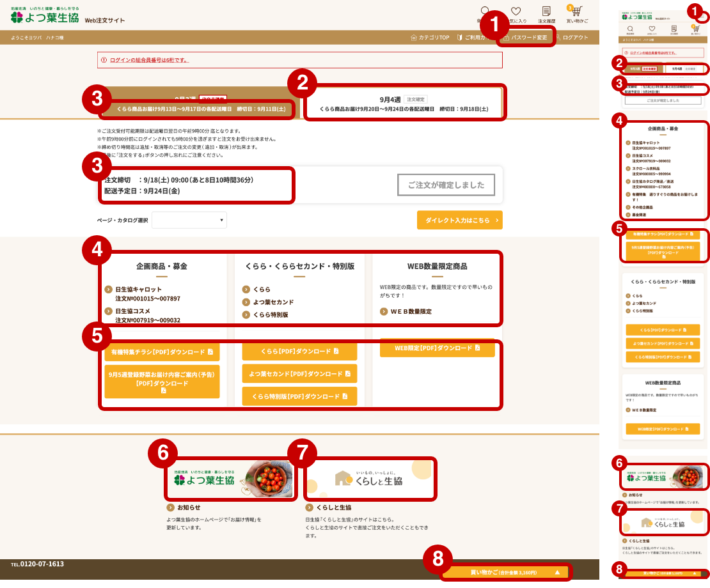Screen dimensions: 710x588
Task: Click ログアウト in the desktop nav bar
Action: 572,38
